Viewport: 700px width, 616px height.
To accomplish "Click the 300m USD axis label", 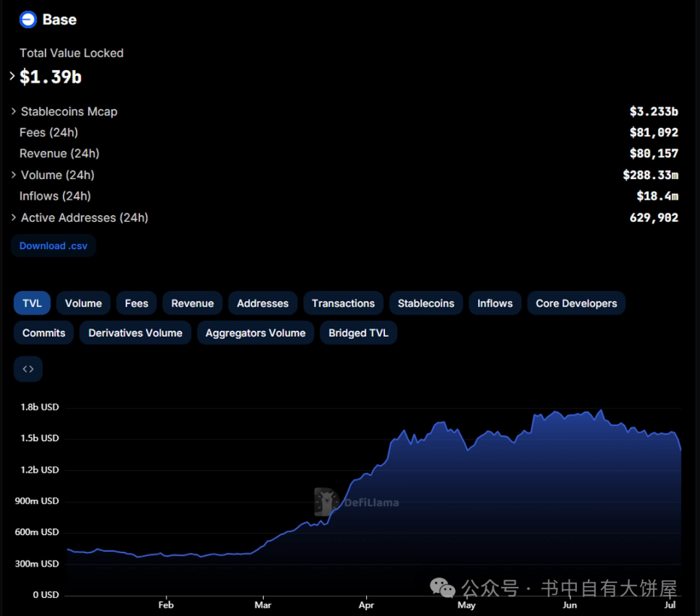I will pos(36,564).
